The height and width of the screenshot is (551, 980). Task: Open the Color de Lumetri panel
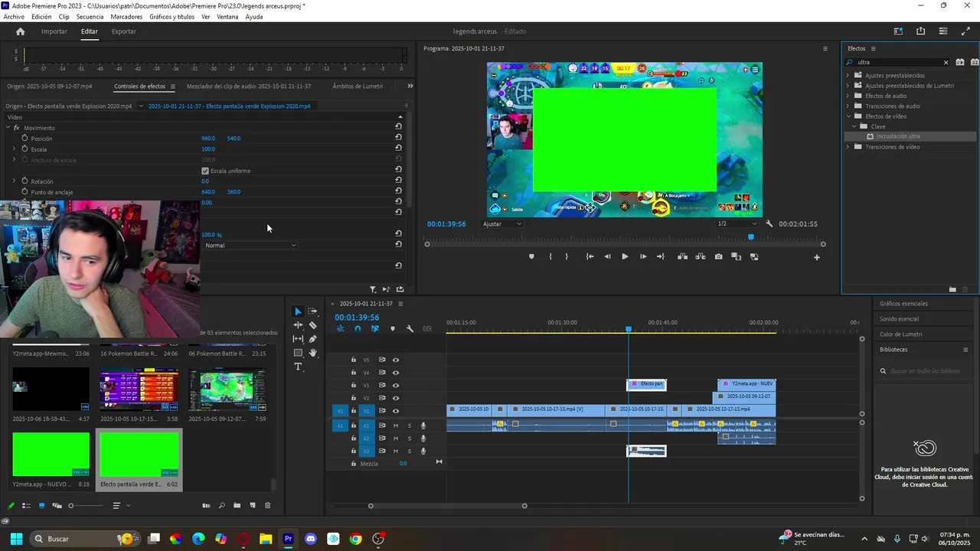[x=901, y=334]
